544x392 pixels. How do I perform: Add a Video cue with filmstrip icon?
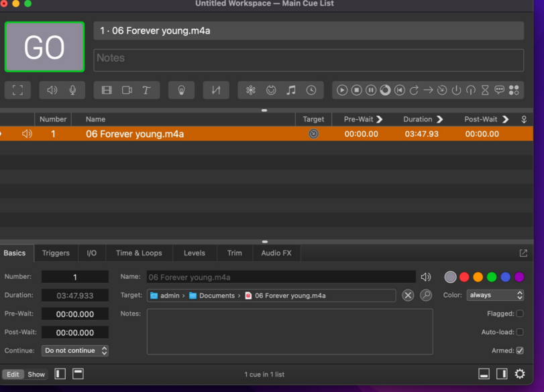[107, 90]
